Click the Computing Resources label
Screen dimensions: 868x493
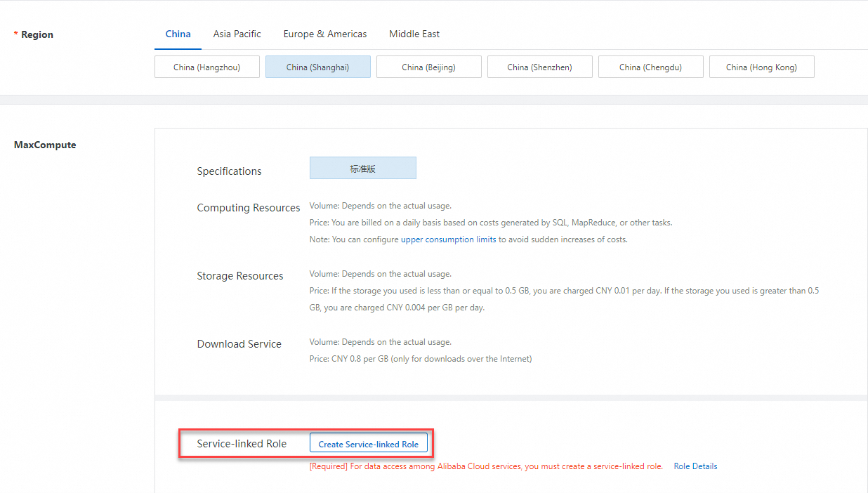point(249,208)
